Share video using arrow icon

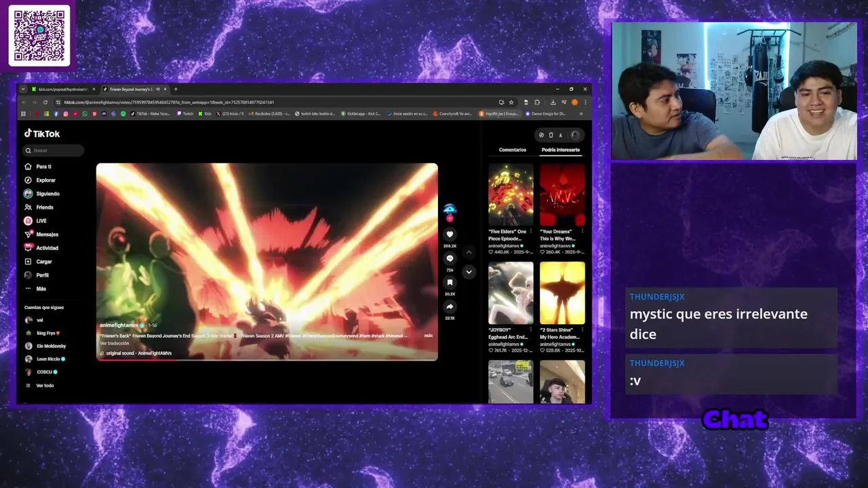(450, 307)
